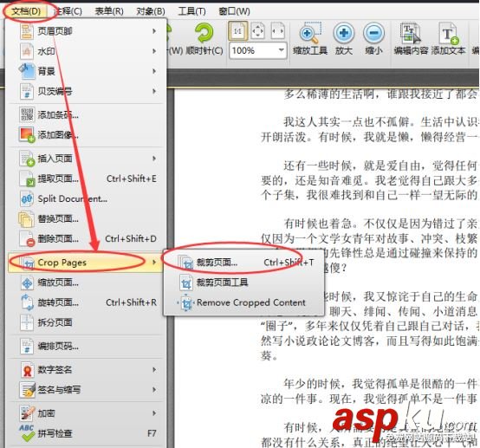Click the 水印 watermark icon
480x448 pixels.
(27, 51)
